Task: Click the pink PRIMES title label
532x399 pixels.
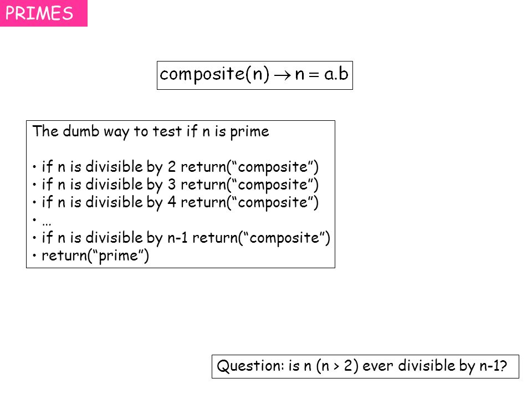Action: point(43,13)
